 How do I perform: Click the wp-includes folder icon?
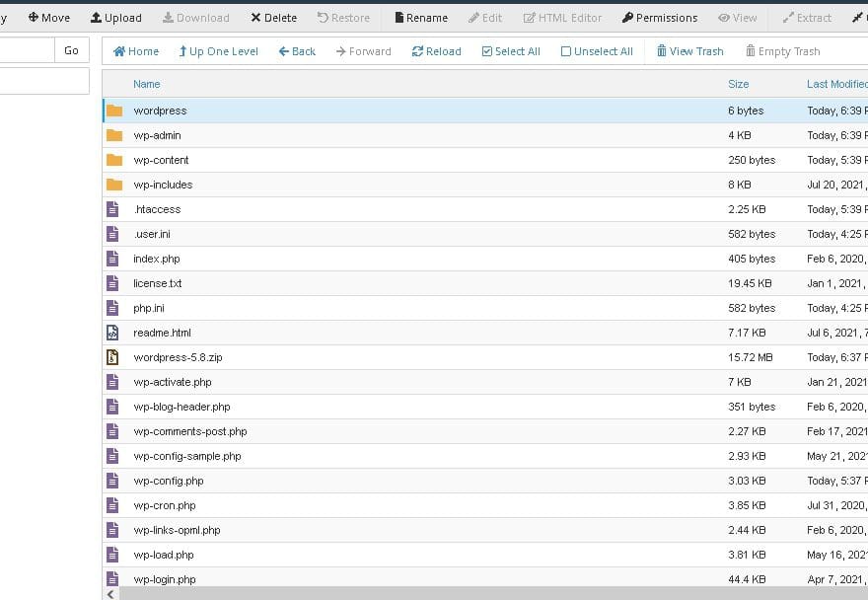(x=114, y=185)
